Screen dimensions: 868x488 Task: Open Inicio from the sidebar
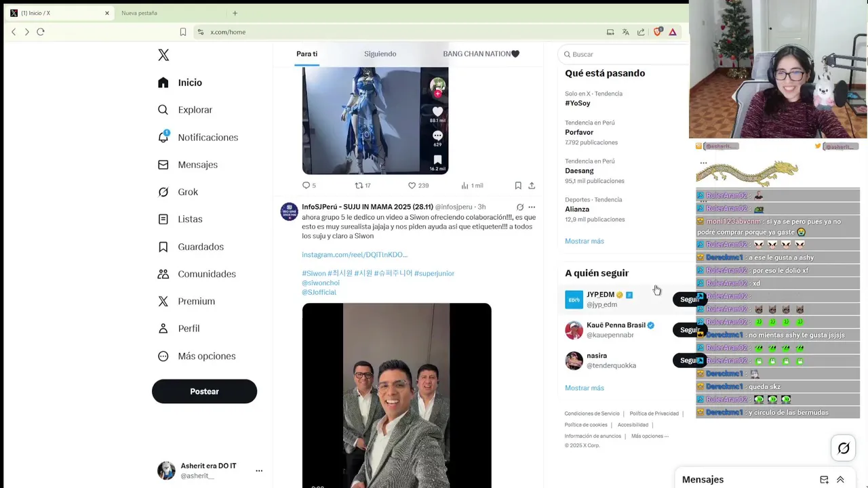pos(180,83)
